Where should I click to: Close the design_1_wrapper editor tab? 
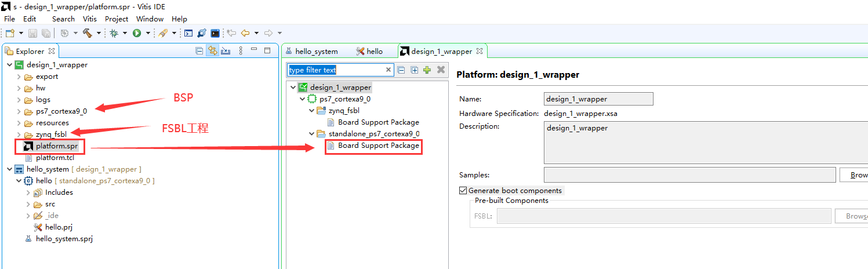click(480, 51)
